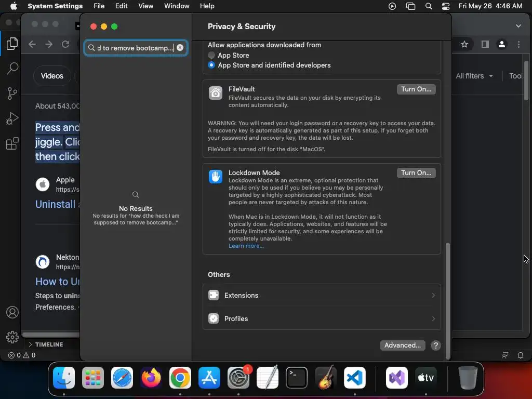Open All filters dropdown in browser
Viewport: 532px width, 399px height.
(474, 76)
